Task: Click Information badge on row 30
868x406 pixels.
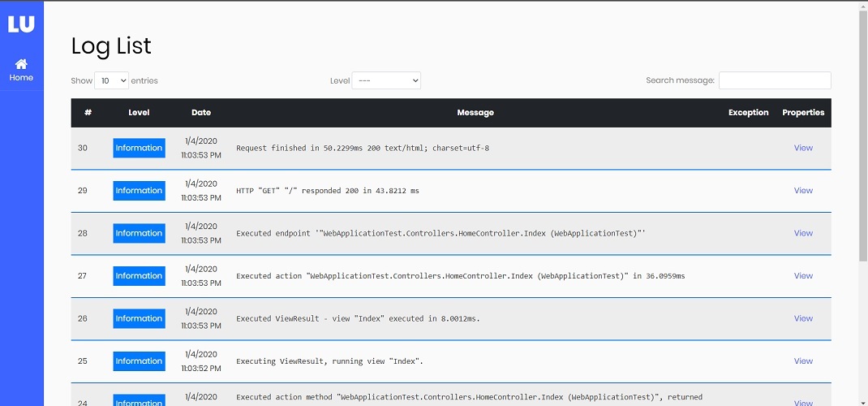Action: 139,148
